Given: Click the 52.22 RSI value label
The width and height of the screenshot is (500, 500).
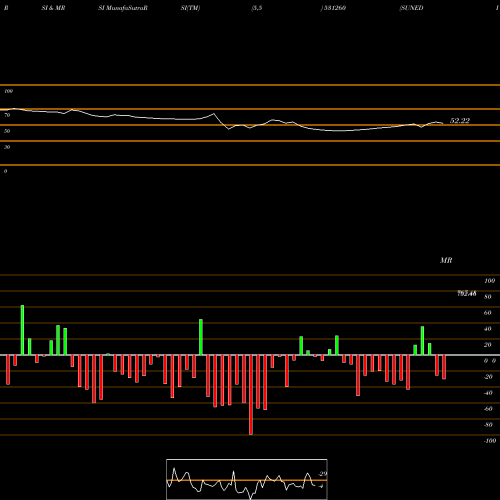Looking at the screenshot, I should (x=460, y=121).
